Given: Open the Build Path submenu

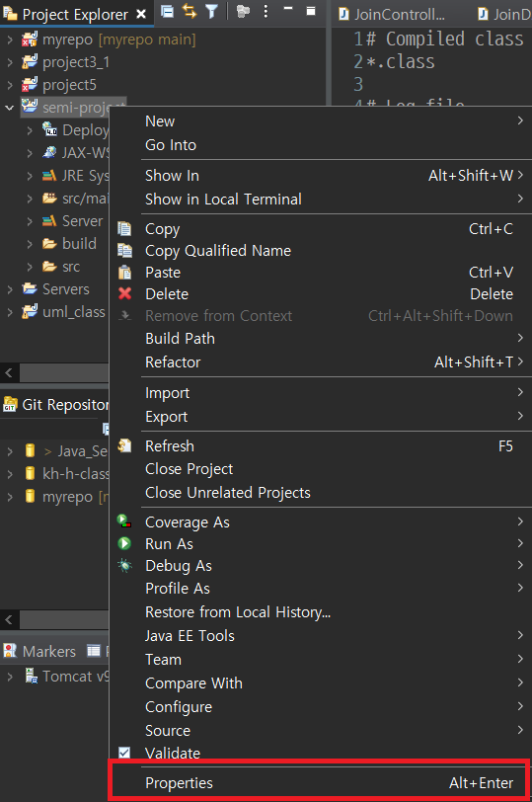Looking at the screenshot, I should (x=321, y=339).
